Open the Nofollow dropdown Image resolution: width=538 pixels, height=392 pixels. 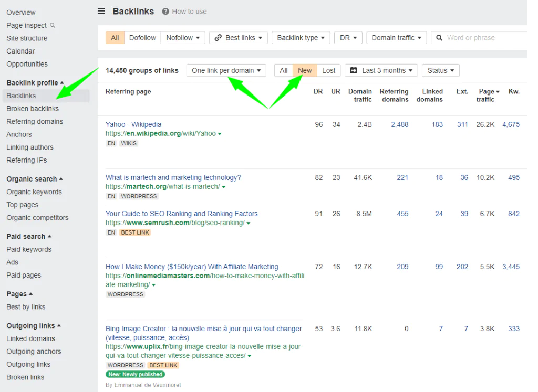[x=183, y=38]
